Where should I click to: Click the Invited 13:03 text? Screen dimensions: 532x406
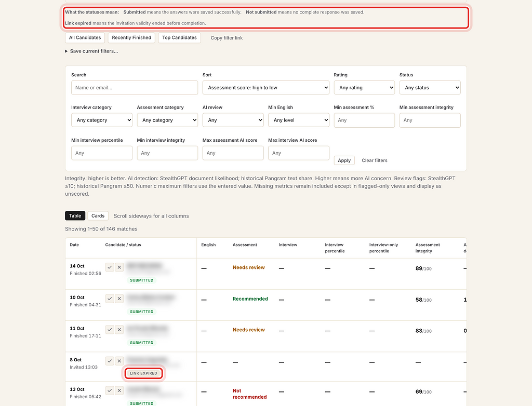[x=84, y=368]
